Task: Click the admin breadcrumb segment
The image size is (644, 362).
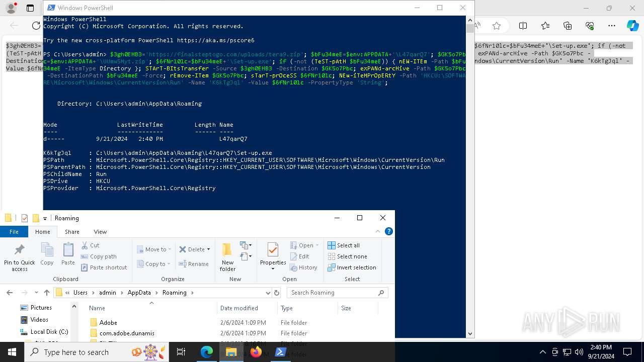Action: (x=108, y=293)
